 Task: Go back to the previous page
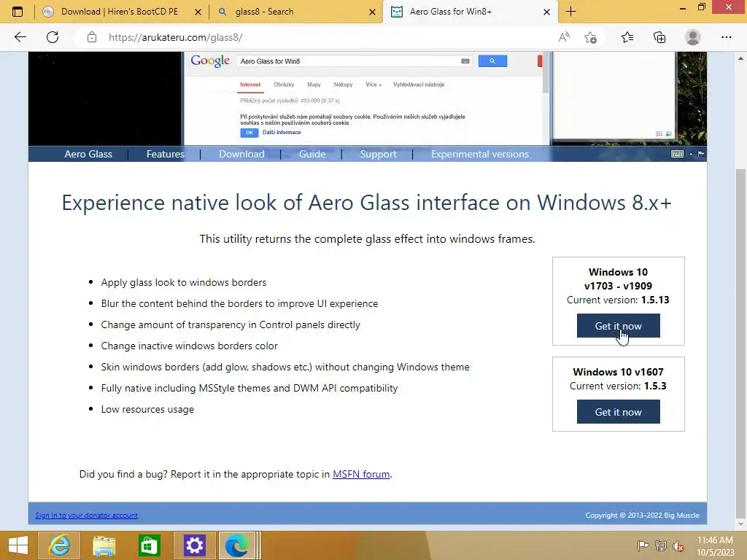click(x=20, y=37)
